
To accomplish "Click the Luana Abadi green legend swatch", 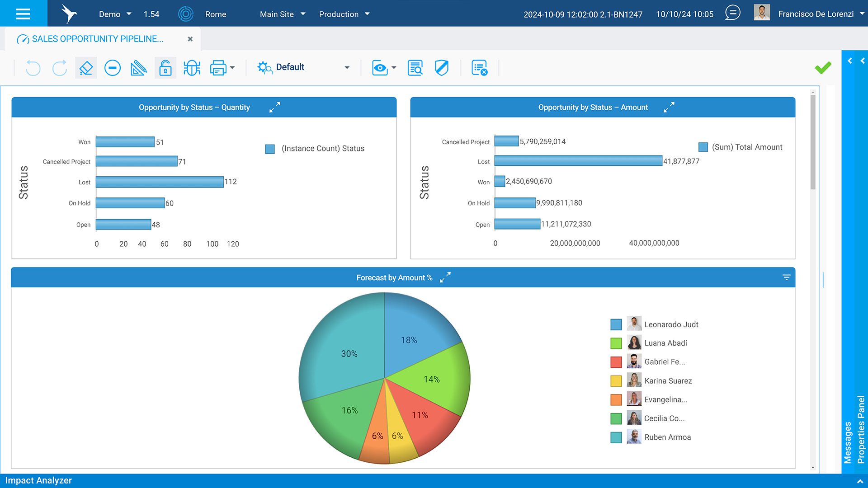I will click(616, 343).
